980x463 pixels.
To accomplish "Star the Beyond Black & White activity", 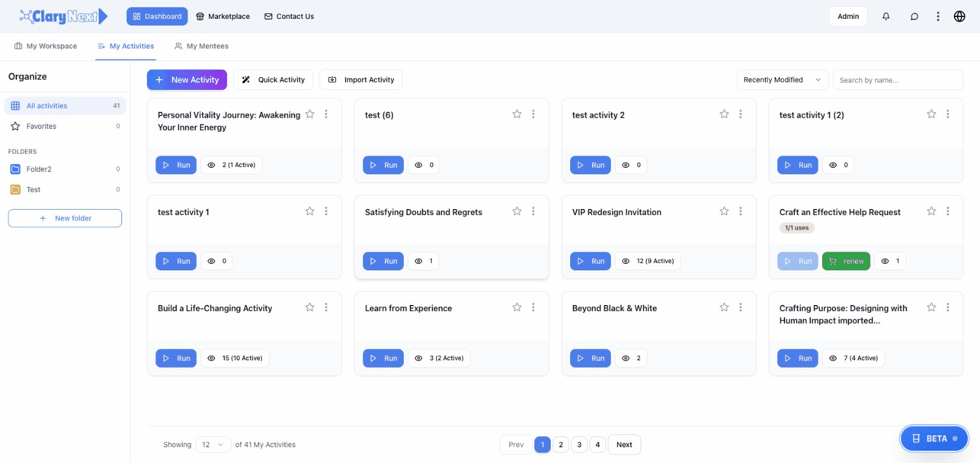I will point(724,307).
